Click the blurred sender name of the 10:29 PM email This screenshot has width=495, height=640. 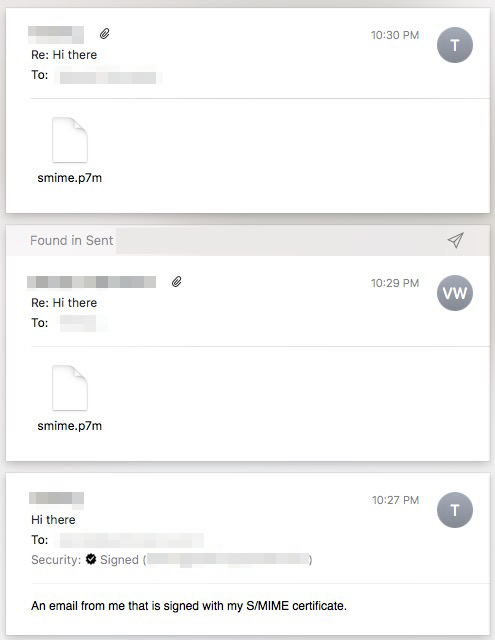[91, 282]
